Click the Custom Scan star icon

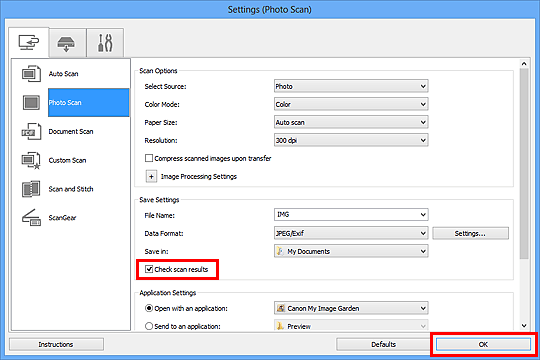point(31,161)
